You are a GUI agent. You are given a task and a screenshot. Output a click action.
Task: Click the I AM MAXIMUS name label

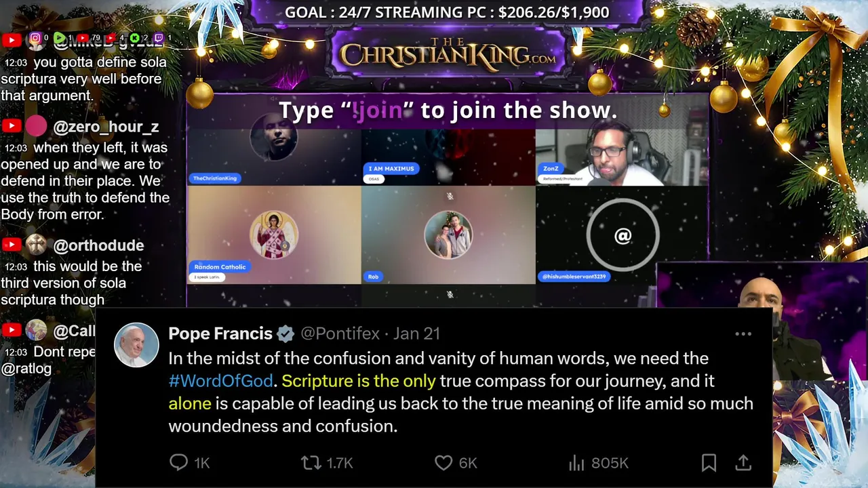coord(391,168)
